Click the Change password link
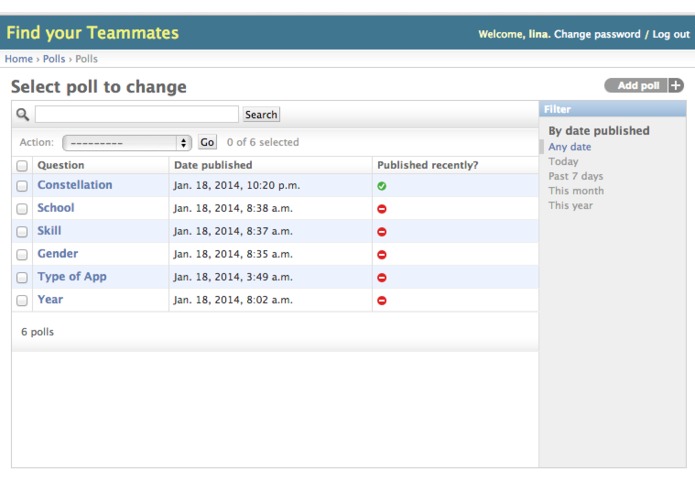695x494 pixels. tap(597, 34)
